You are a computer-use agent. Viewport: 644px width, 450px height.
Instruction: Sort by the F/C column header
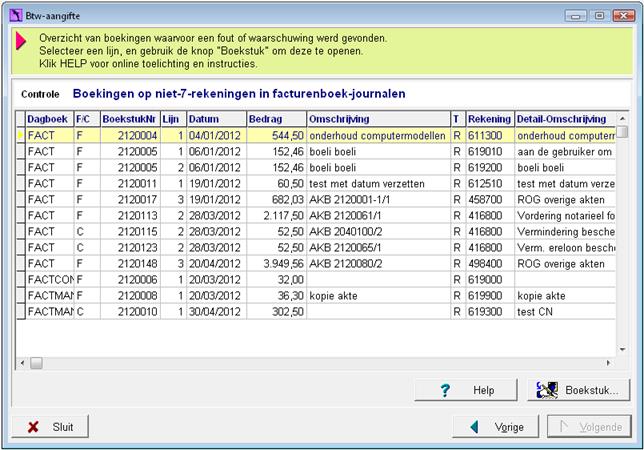(87, 119)
